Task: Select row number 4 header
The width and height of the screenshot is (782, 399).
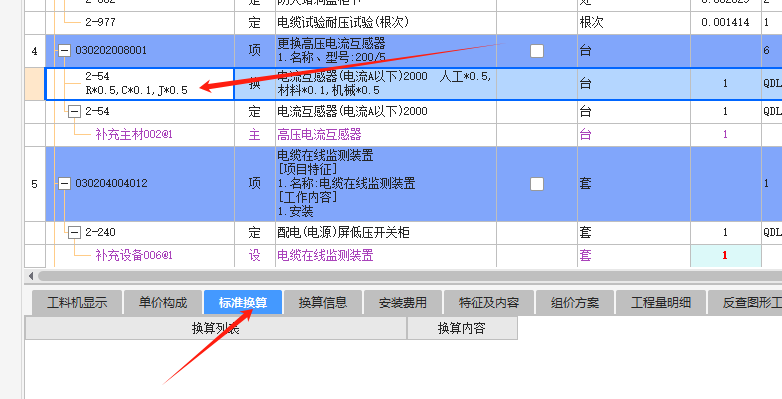Action: click(34, 51)
